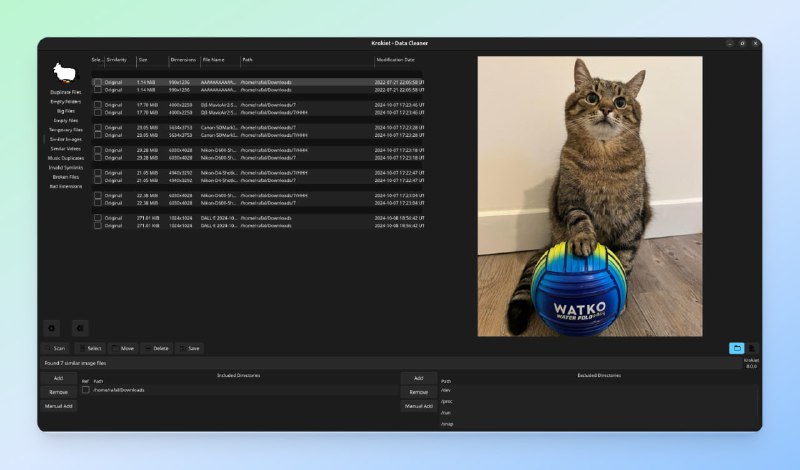Image resolution: width=800 pixels, height=470 pixels.
Task: Show text log icon next to folder icon
Action: 752,348
